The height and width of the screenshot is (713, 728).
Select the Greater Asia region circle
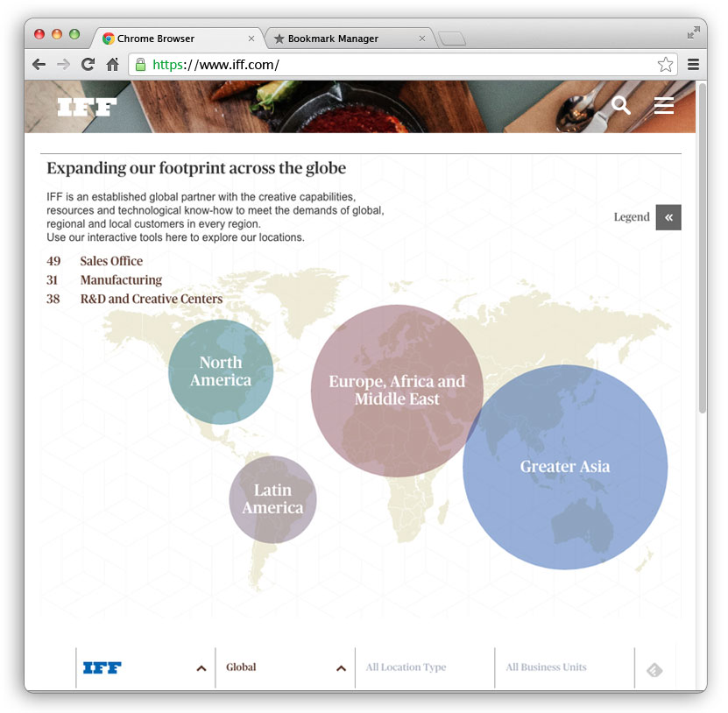point(565,467)
